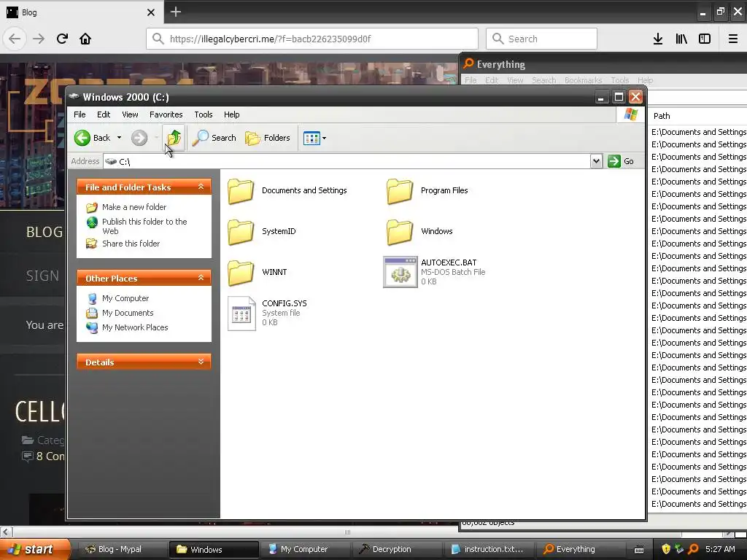
Task: Click the browser URL address bar
Action: (312, 39)
